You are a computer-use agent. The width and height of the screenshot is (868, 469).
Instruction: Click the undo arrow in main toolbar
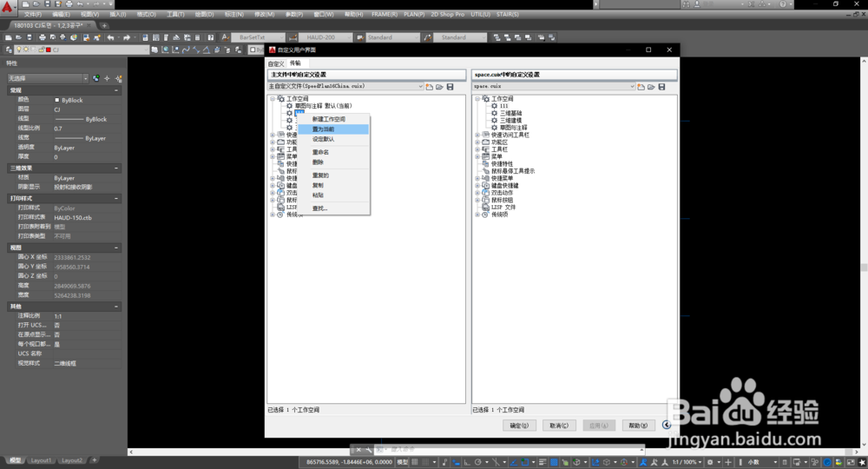(x=110, y=37)
